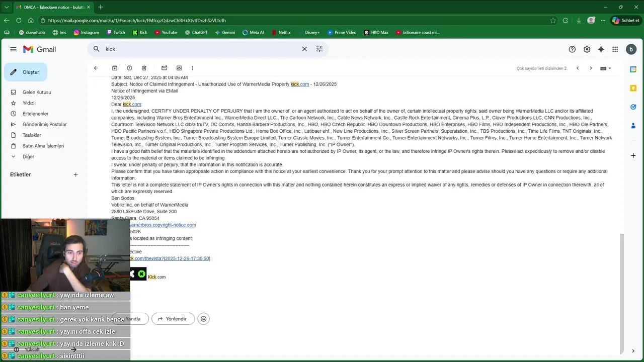
Task: Open the browser downloads
Action: tap(579, 21)
